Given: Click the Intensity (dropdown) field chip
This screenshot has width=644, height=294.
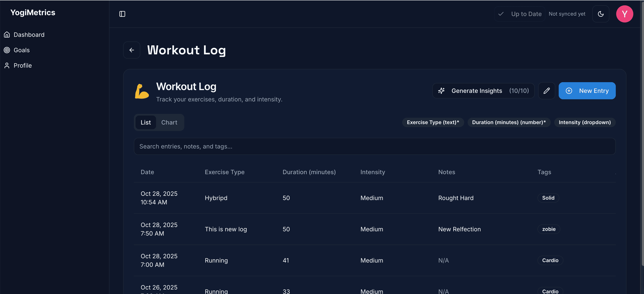Looking at the screenshot, I should point(585,122).
